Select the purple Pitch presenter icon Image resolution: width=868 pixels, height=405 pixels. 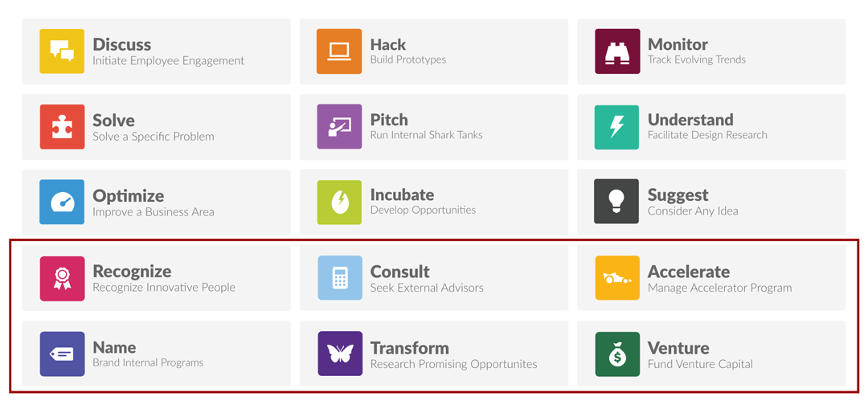pyautogui.click(x=339, y=127)
